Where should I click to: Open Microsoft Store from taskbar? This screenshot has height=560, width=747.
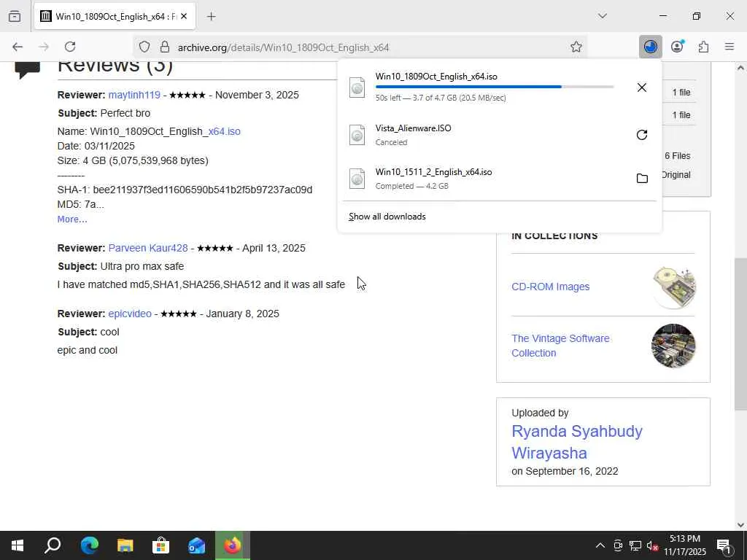[160, 545]
